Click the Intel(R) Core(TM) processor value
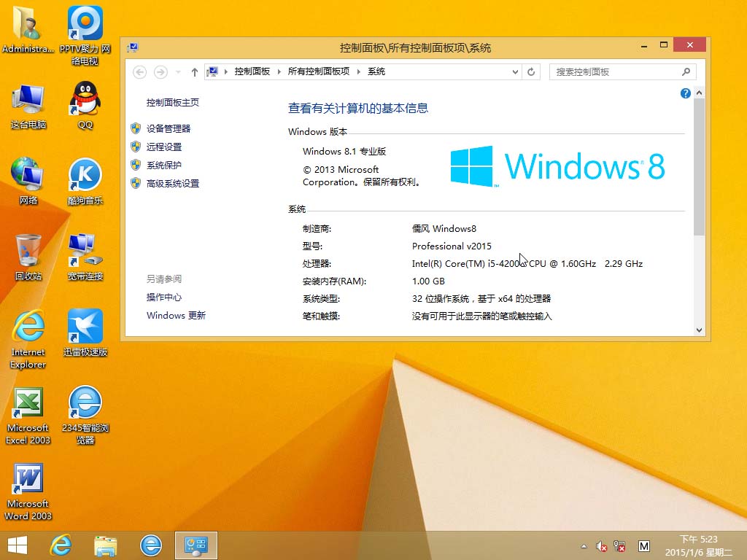This screenshot has height=560, width=747. 527,264
